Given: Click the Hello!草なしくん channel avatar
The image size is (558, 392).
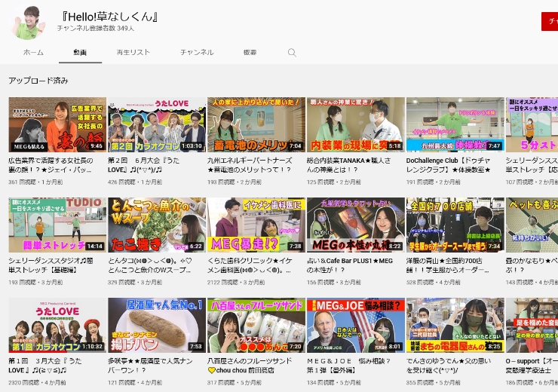Looking at the screenshot, I should tap(29, 20).
